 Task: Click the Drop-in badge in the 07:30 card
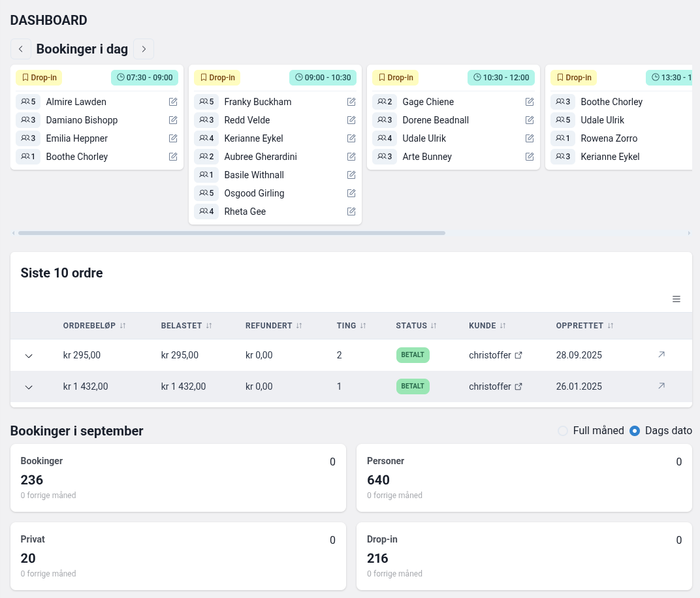[39, 78]
